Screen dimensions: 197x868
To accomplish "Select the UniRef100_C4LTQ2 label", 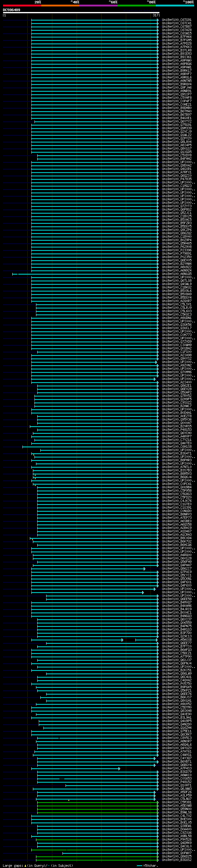I will click(x=176, y=816).
